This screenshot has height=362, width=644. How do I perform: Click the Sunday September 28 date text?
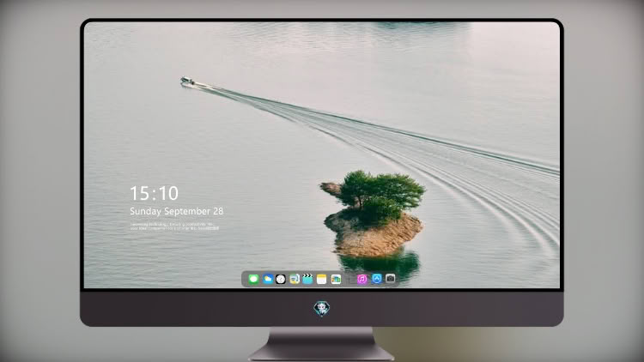pyautogui.click(x=177, y=211)
